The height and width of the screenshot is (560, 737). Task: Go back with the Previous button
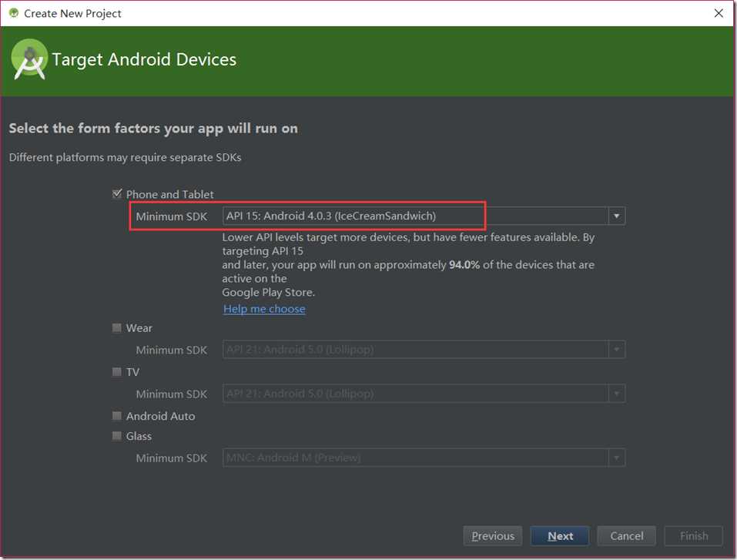[x=493, y=536]
